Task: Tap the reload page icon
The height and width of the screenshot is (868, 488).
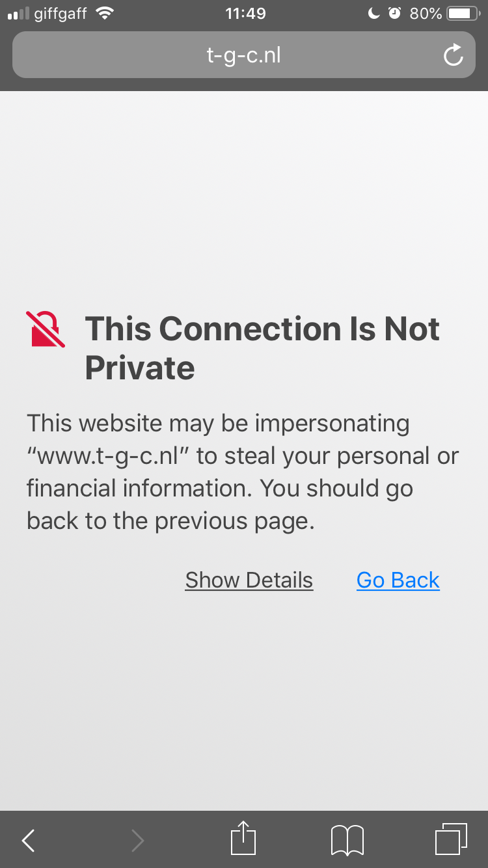Action: [454, 55]
